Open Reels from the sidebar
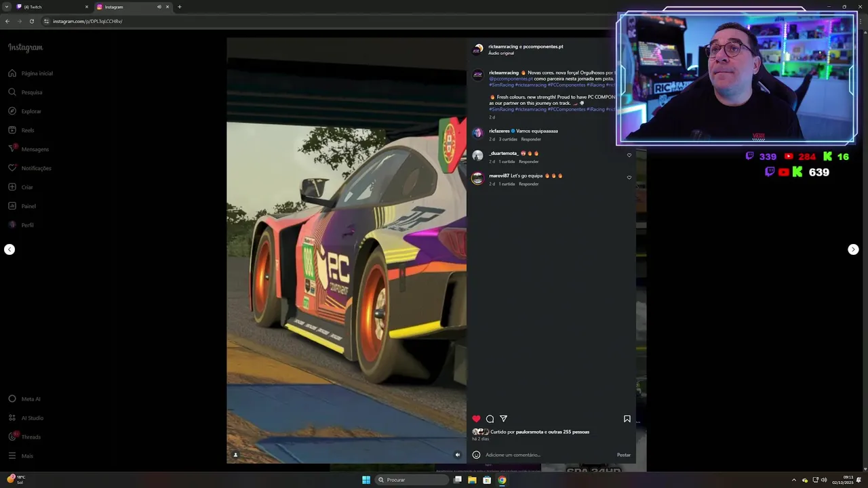This screenshot has width=868, height=488. [x=22, y=130]
